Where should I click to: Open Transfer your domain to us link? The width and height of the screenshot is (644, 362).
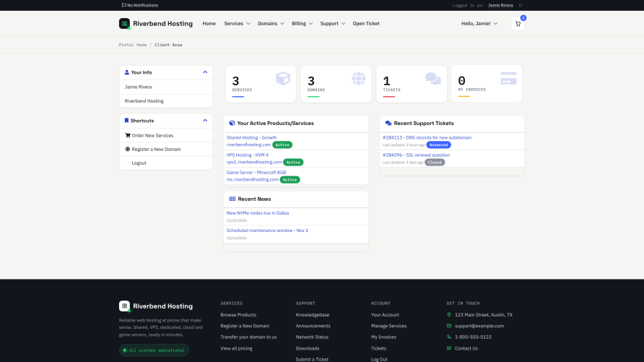(248, 337)
